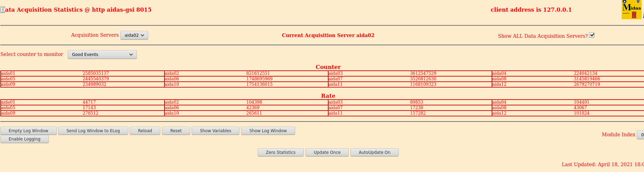Click the Enable Logging button
Viewport: 644px width, 172px height.
pos(24,139)
